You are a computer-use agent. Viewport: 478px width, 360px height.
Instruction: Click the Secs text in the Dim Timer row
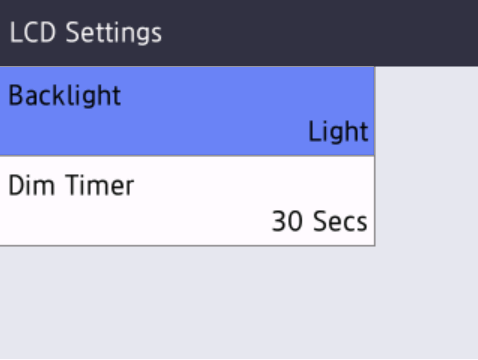tap(340, 221)
